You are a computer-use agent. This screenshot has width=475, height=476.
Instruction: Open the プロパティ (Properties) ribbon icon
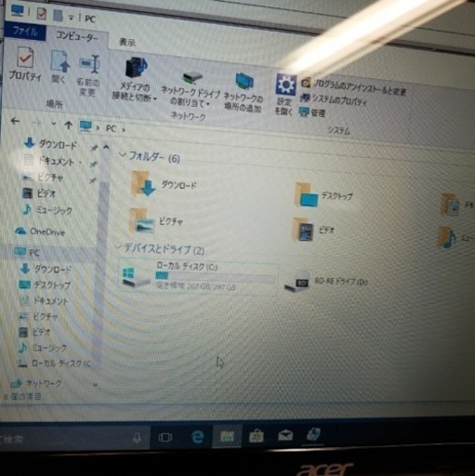click(x=25, y=63)
